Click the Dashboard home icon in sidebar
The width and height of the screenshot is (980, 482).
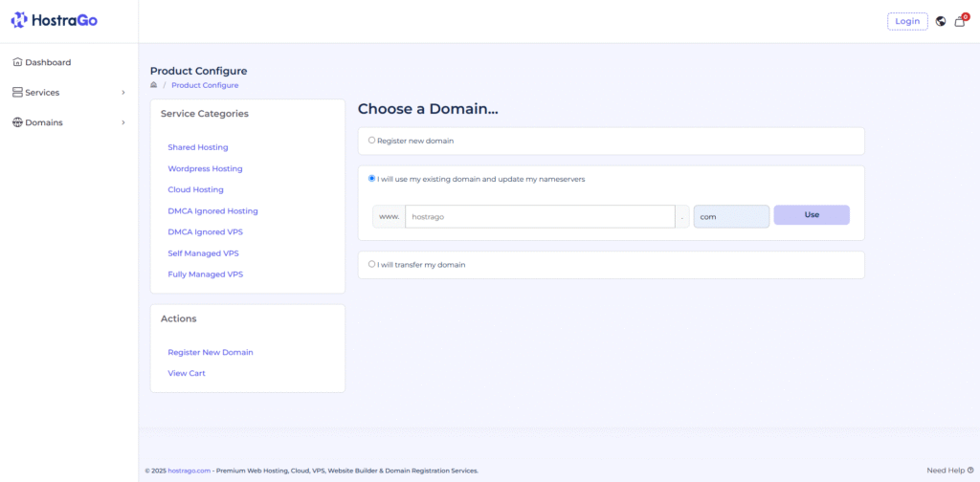[x=17, y=62]
